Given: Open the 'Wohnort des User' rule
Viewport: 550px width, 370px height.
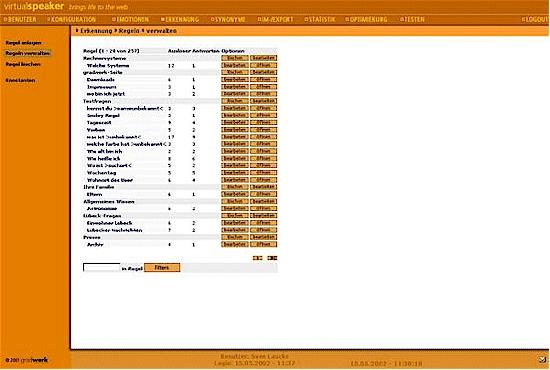Looking at the screenshot, I should [x=263, y=180].
